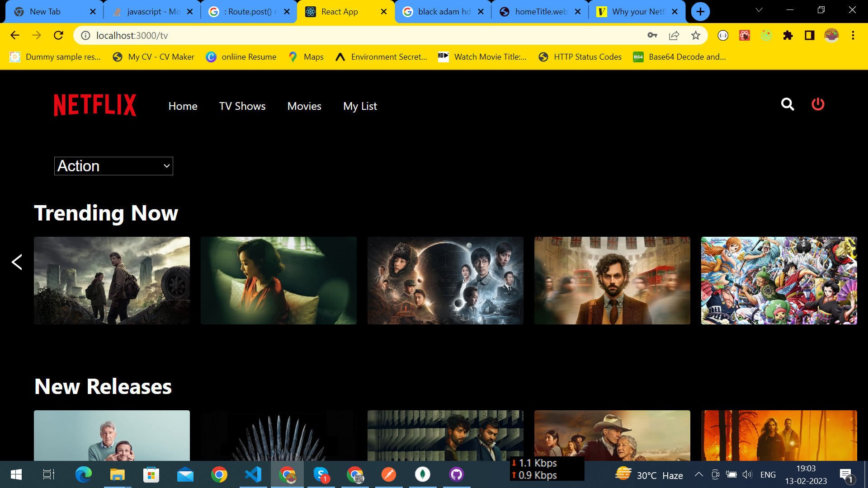Open a new browser tab with the plus icon
Image resolution: width=868 pixels, height=488 pixels.
point(699,11)
